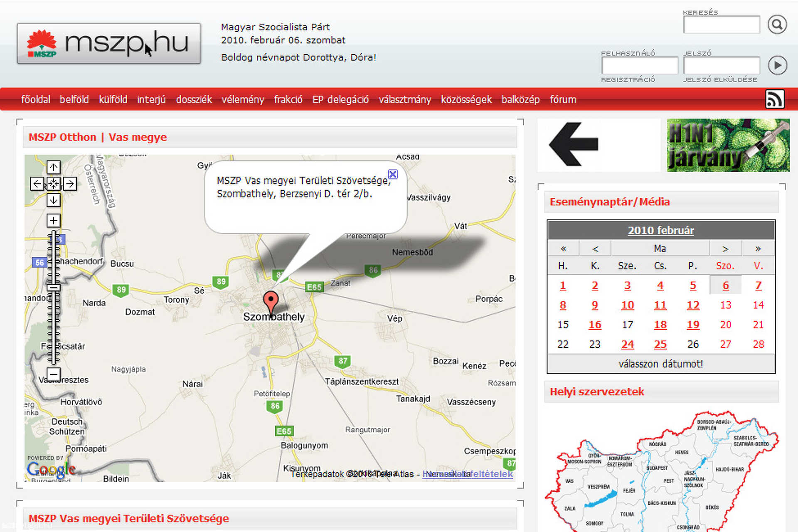The width and height of the screenshot is (798, 532).
Task: Click Ma (today) in the calendar
Action: point(660,249)
